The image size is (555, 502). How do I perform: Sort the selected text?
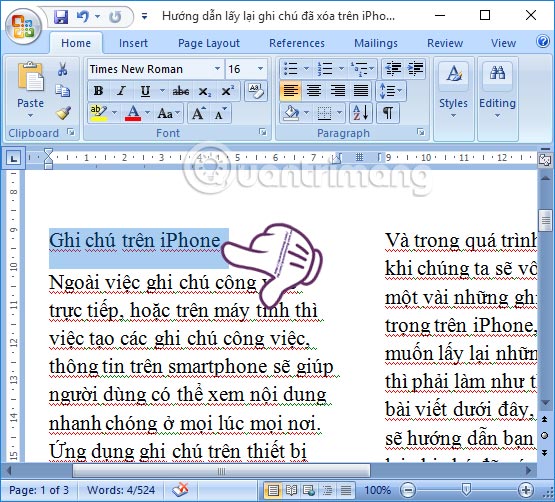361,113
